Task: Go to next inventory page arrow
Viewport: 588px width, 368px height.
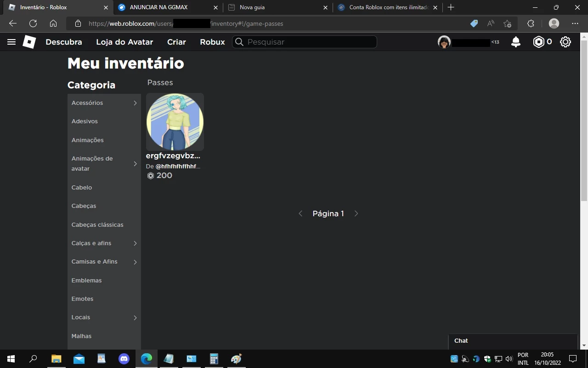Action: point(356,213)
